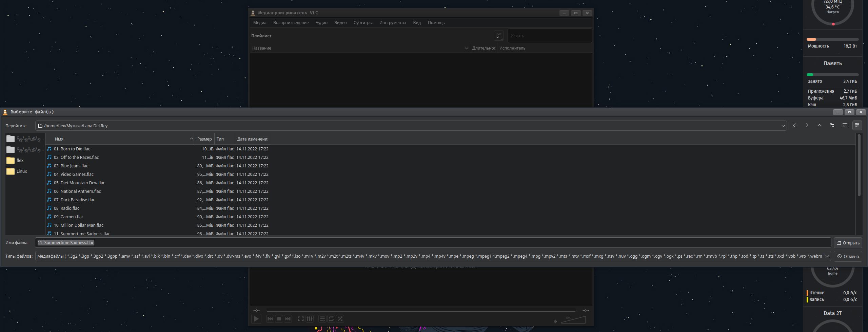The image size is (868, 332).
Task: Sort files by the Тип column
Action: (224, 139)
